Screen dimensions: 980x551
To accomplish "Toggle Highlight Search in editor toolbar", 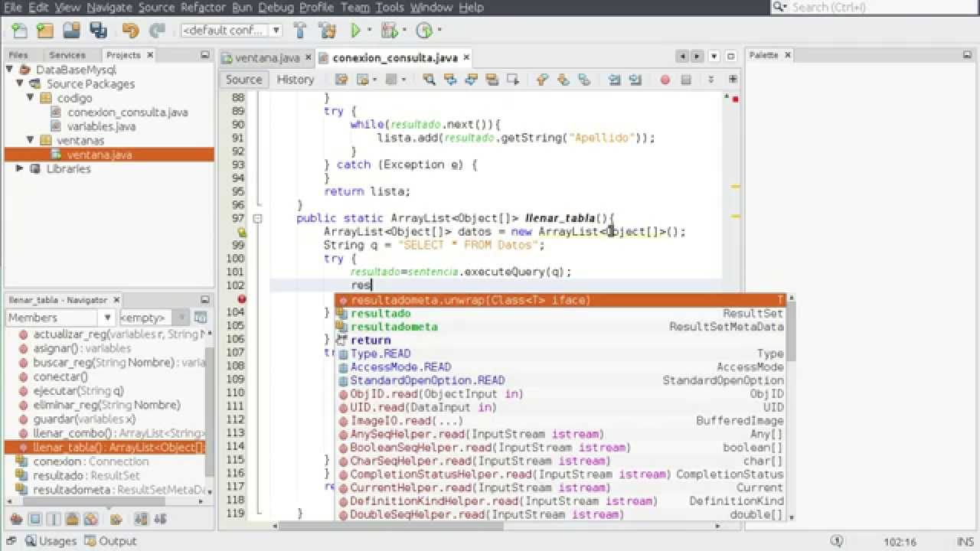I will 492,80.
